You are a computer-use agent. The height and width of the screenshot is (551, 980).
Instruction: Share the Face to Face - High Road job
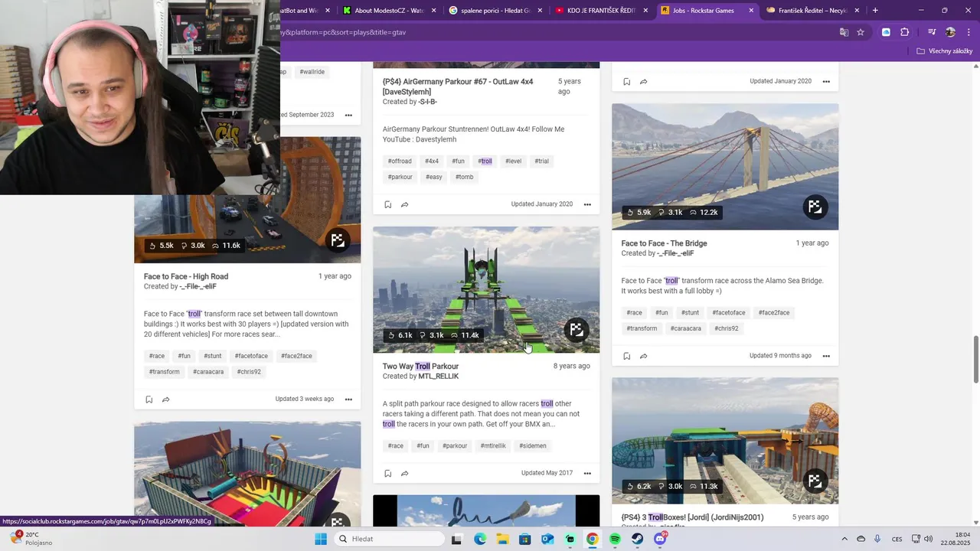[x=165, y=399]
